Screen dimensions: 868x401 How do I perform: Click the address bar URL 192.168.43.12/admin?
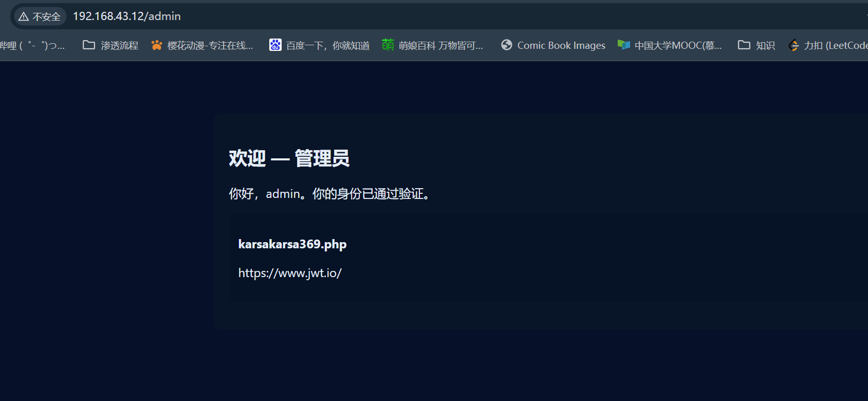point(127,16)
